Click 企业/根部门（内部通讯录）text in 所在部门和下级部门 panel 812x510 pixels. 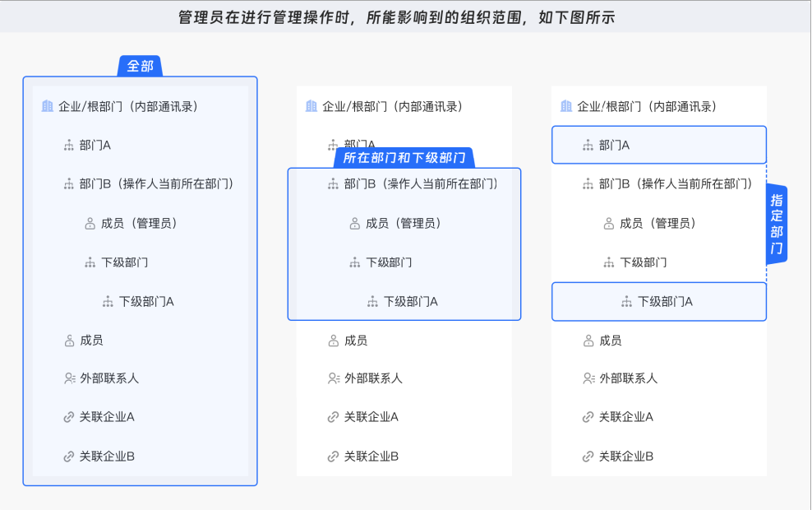pos(392,106)
